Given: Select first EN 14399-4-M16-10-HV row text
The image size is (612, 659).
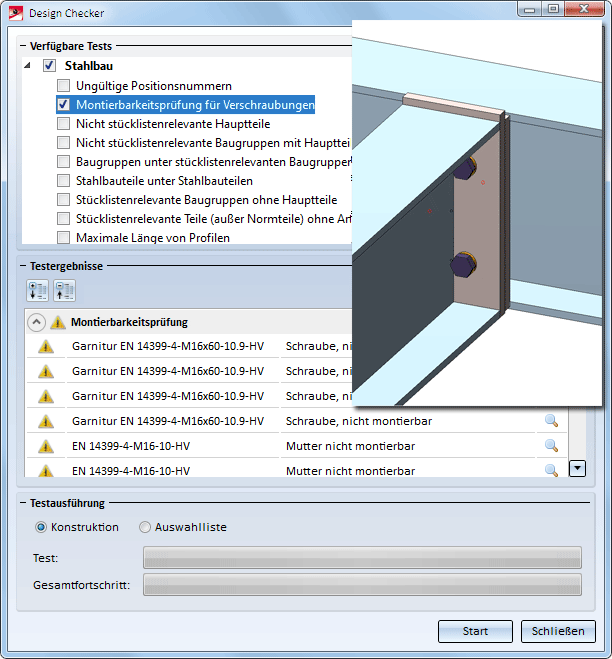Looking at the screenshot, I should click(131, 446).
